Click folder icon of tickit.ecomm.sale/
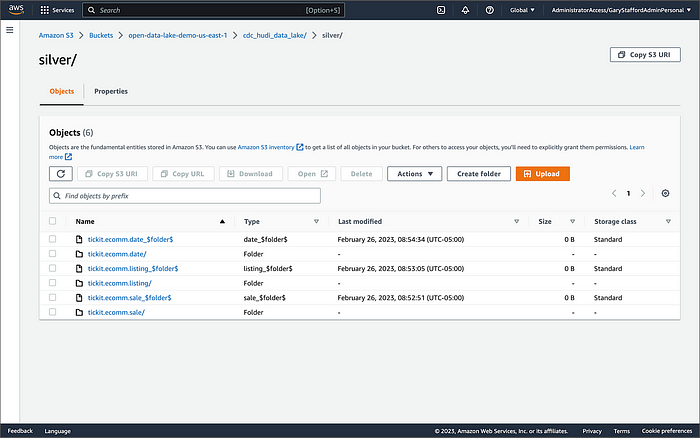The height and width of the screenshot is (438, 700). tap(79, 313)
